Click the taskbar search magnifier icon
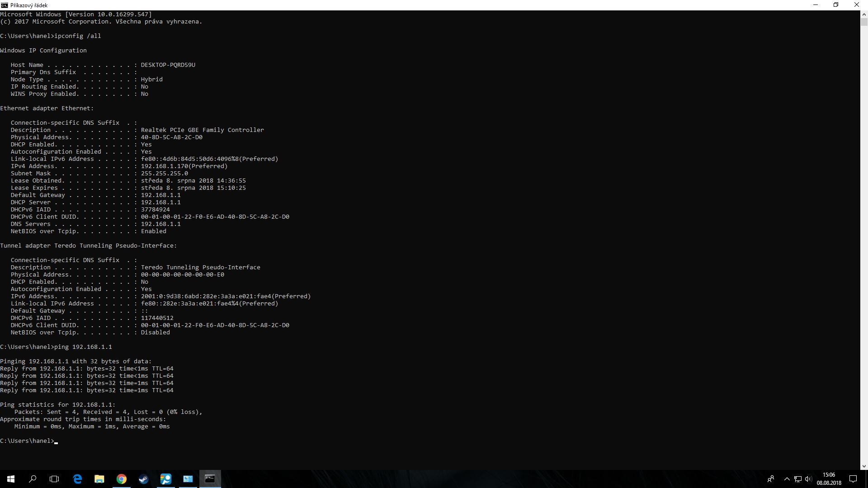868x488 pixels. point(33,479)
